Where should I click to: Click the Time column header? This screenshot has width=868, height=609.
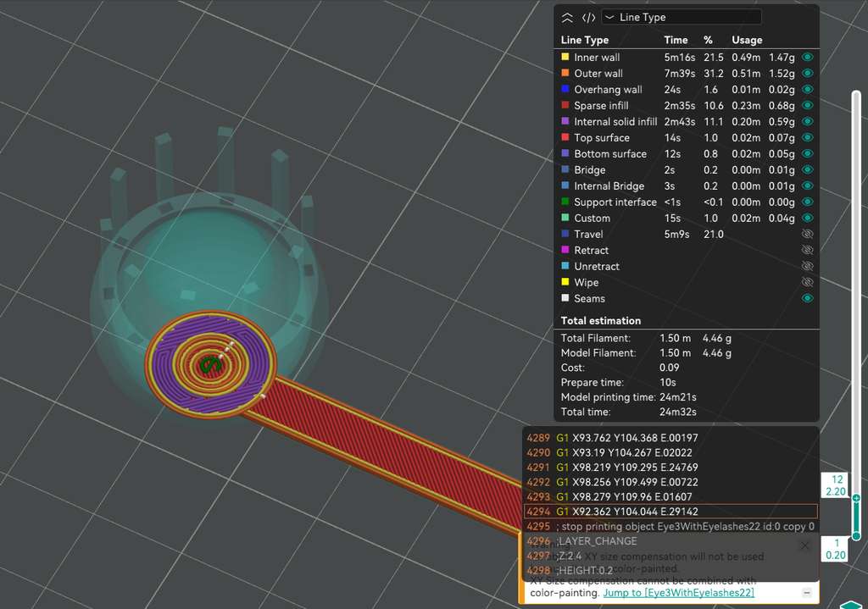676,40
